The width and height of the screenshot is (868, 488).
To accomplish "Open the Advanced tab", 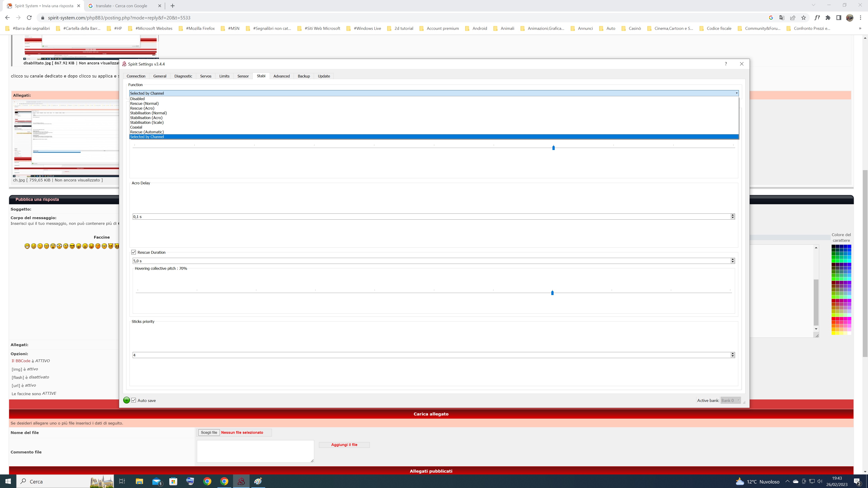I will point(281,76).
